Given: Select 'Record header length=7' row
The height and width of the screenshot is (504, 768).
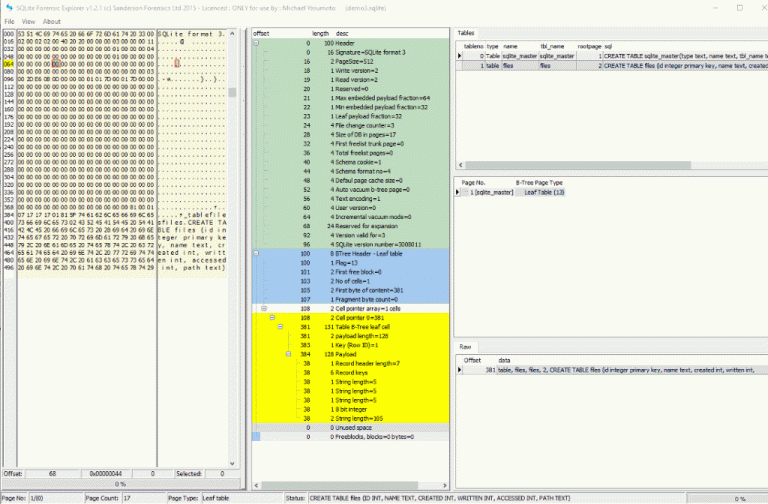Looking at the screenshot, I should click(x=350, y=363).
